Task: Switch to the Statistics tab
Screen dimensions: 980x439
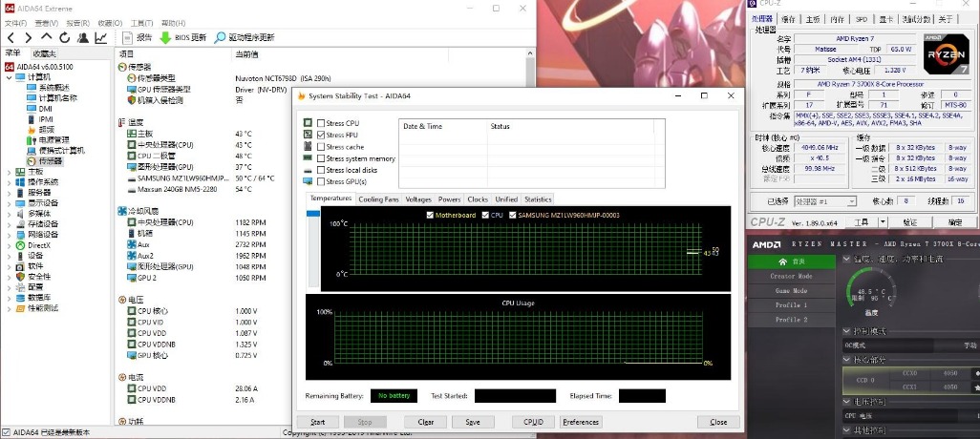Action: [x=538, y=199]
